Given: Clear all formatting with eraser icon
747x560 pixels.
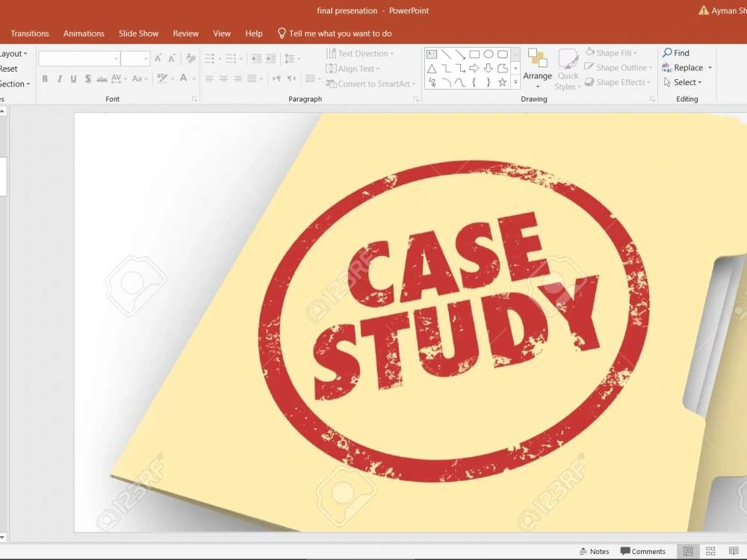Looking at the screenshot, I should coord(191,58).
